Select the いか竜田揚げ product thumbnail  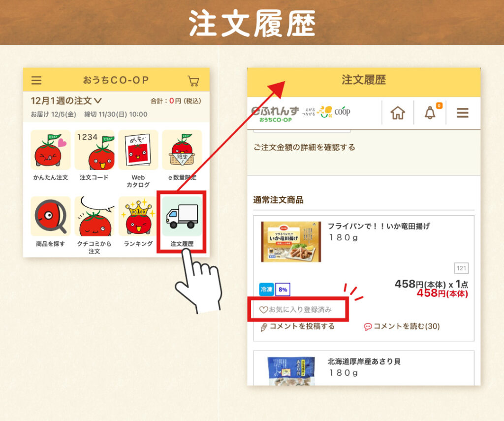[291, 242]
